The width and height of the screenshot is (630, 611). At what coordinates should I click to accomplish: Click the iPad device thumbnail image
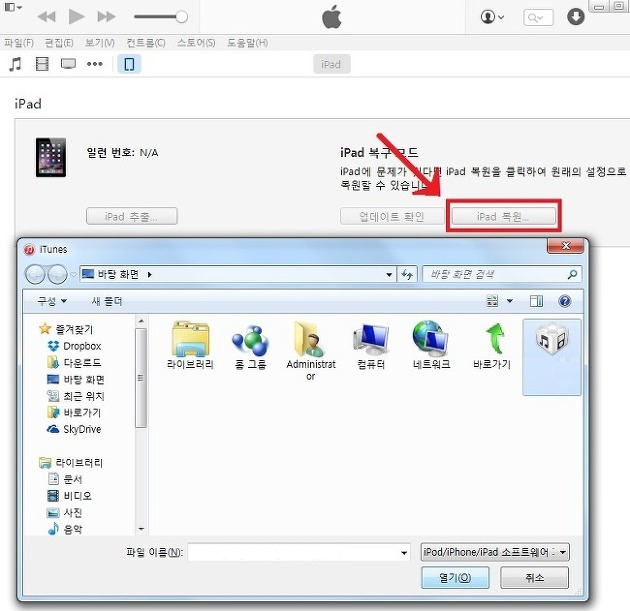pos(51,157)
